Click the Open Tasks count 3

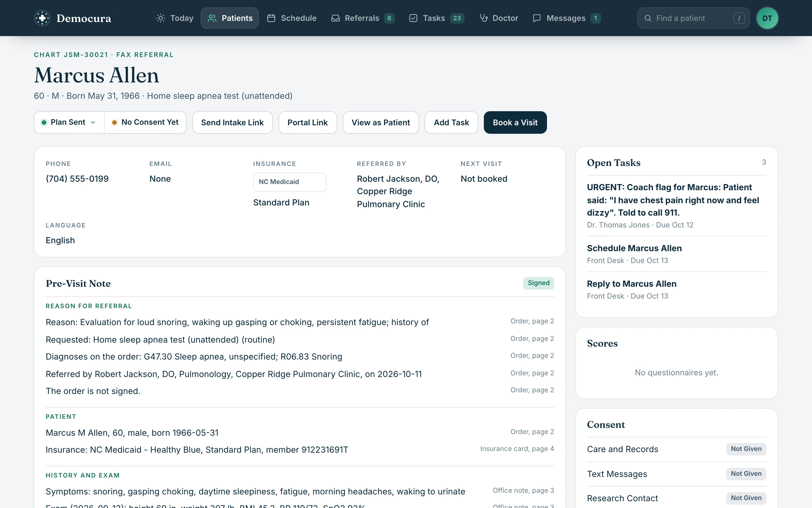(764, 163)
